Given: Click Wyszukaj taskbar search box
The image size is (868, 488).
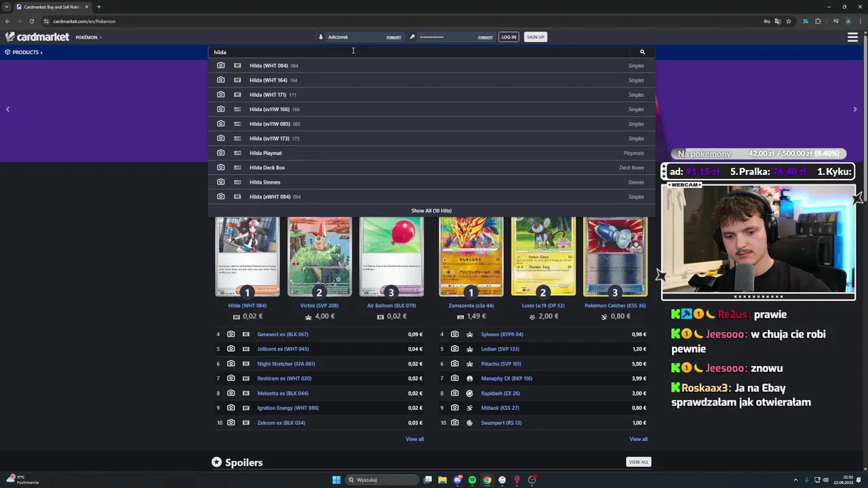Looking at the screenshot, I should click(382, 480).
